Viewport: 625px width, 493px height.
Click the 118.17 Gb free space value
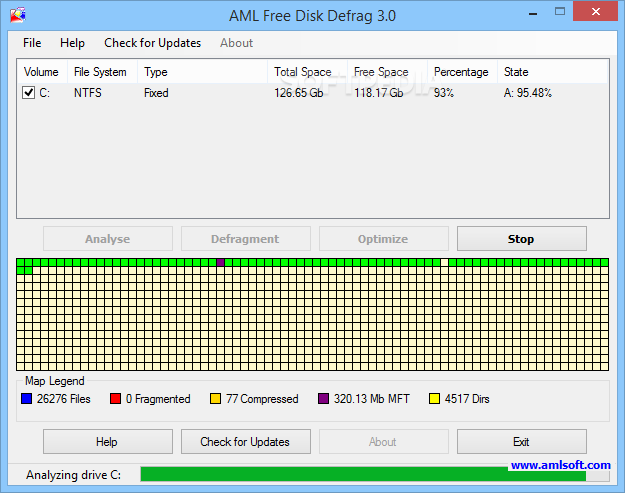pyautogui.click(x=379, y=93)
